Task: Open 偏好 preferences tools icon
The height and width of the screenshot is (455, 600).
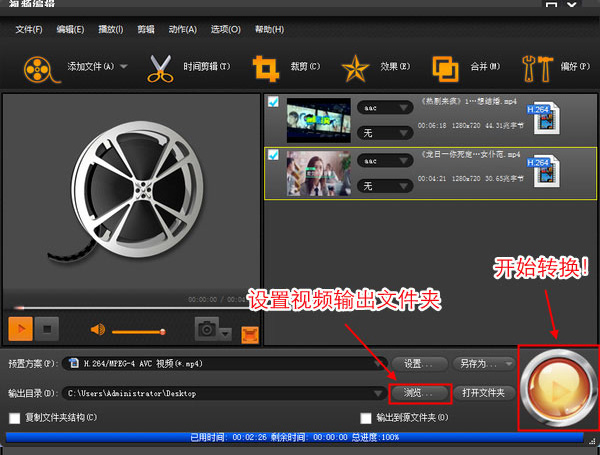Action: 537,68
